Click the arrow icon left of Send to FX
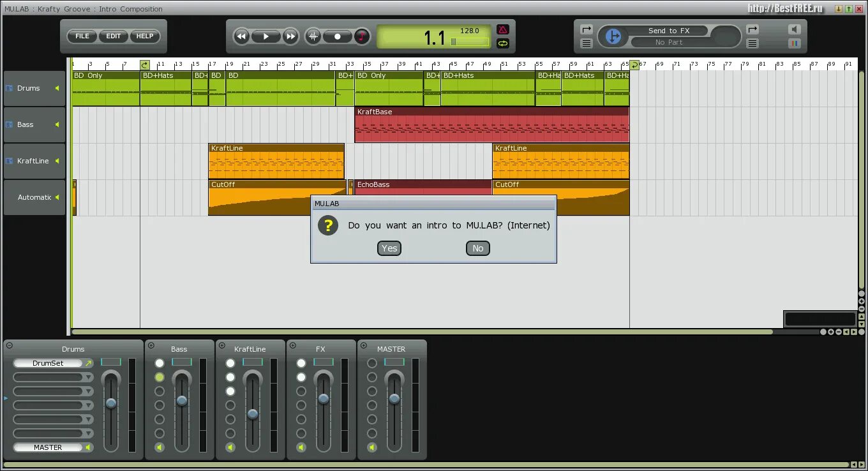 click(x=587, y=29)
